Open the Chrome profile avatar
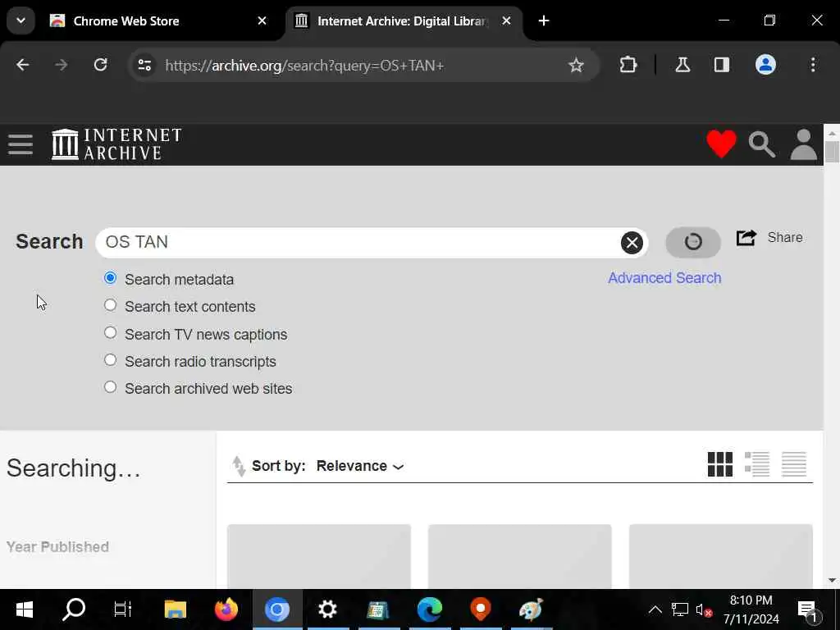 tap(765, 66)
